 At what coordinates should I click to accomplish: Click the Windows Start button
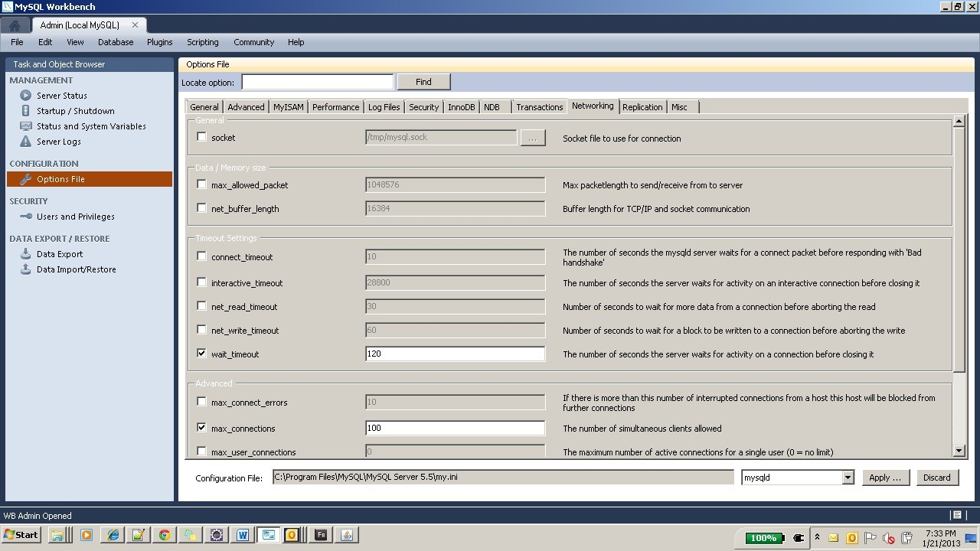[21, 535]
